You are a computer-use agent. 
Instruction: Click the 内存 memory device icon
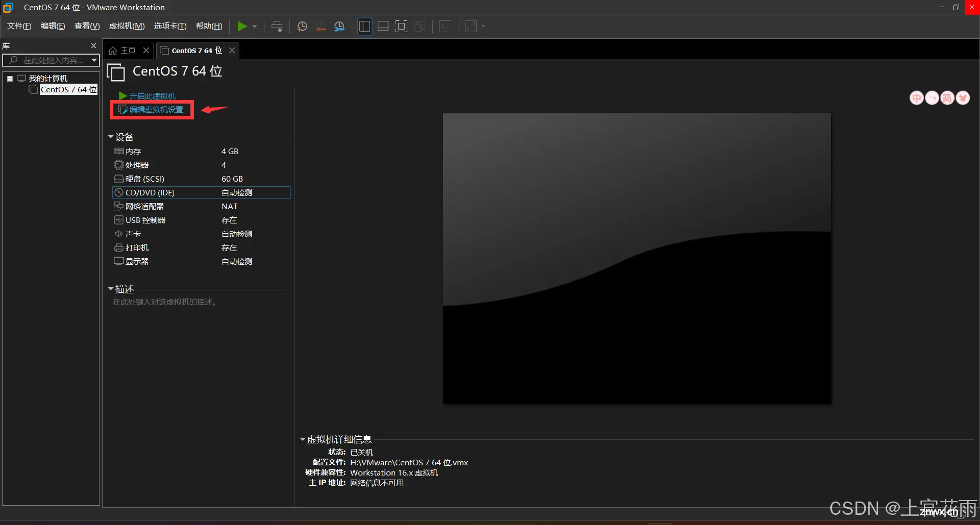[118, 151]
